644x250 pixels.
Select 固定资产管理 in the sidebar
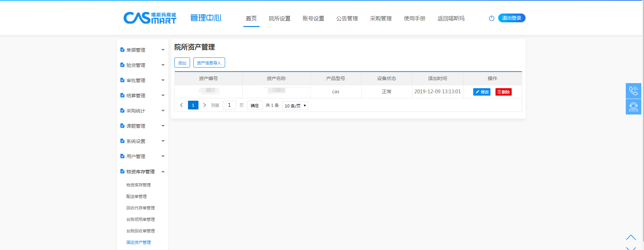[x=138, y=243]
